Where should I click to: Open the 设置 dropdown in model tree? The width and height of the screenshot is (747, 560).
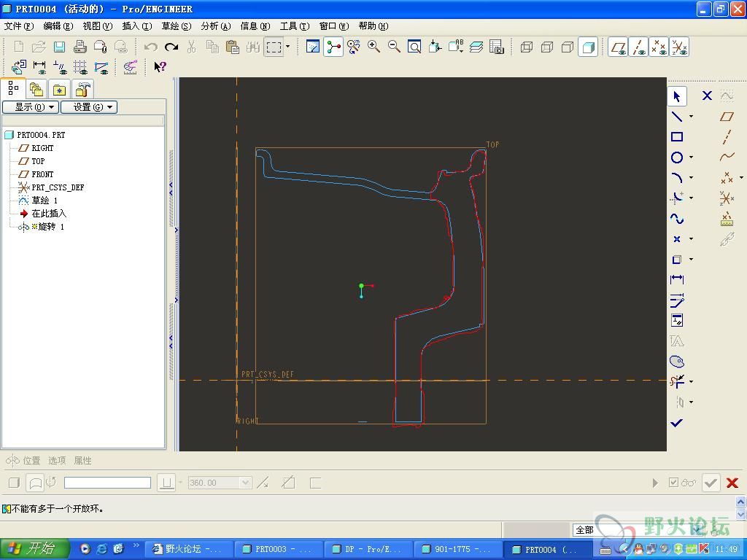88,107
